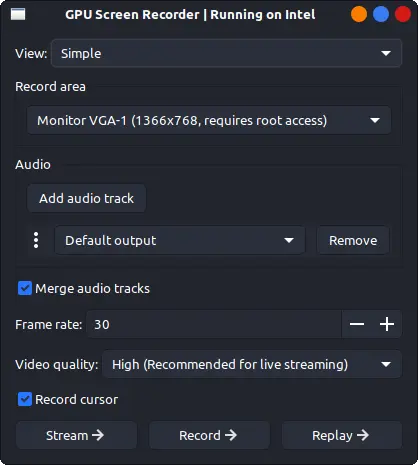Close the window with the red button
The width and height of the screenshot is (418, 465).
click(403, 14)
